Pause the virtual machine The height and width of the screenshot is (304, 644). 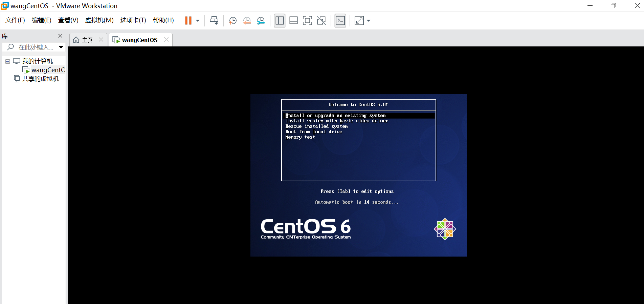point(188,21)
